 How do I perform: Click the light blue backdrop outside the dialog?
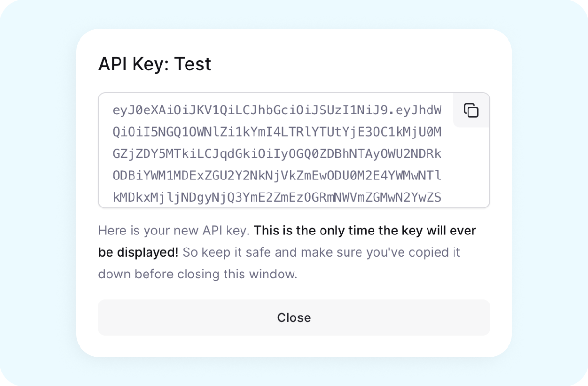[x=39, y=193]
